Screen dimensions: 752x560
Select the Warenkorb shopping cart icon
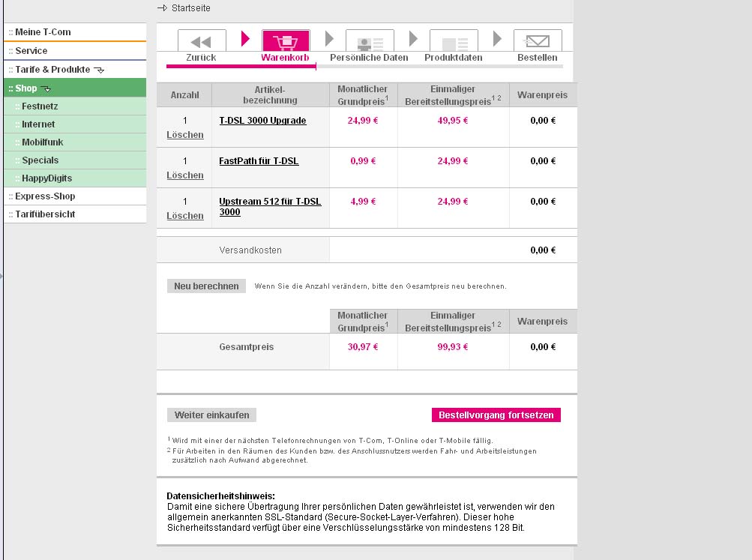[286, 40]
